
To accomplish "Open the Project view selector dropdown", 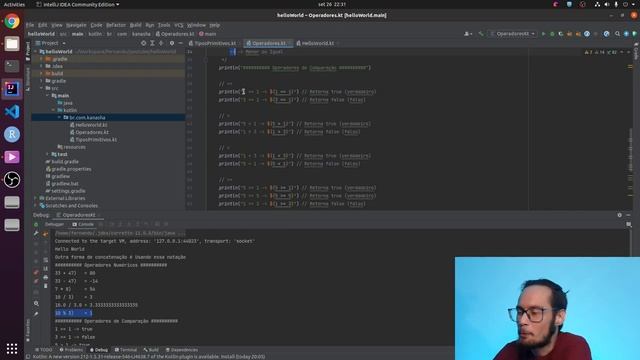I will [x=50, y=43].
